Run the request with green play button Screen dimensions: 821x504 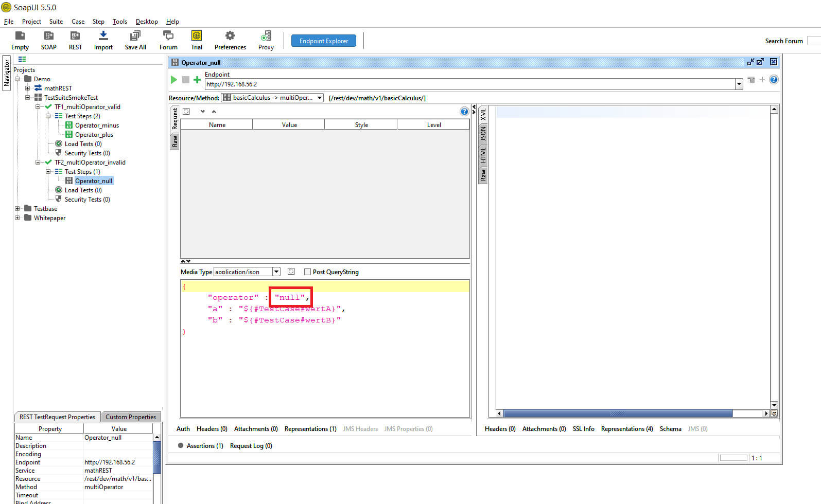(x=174, y=80)
